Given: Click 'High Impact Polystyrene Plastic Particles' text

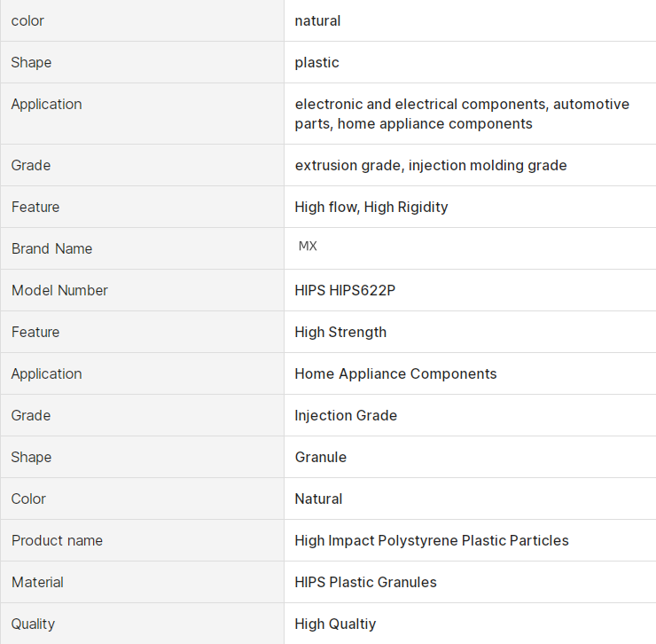Looking at the screenshot, I should (431, 540).
